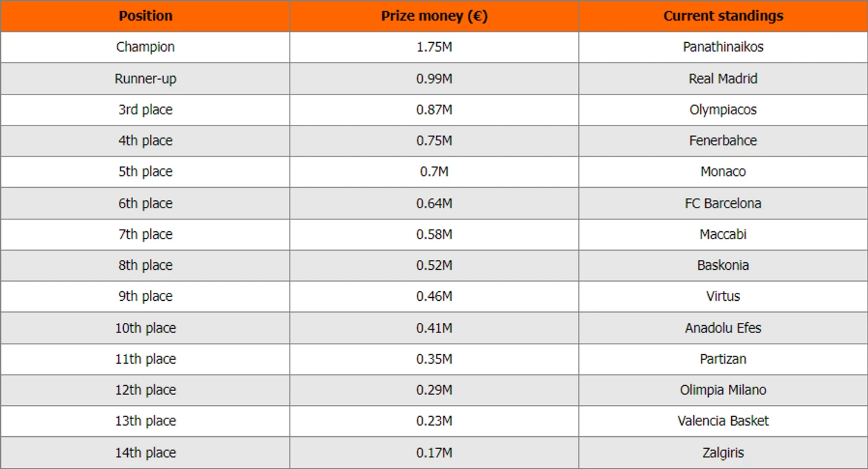The height and width of the screenshot is (469, 868).
Task: Click the Olimpia Milano cell
Action: pyautogui.click(x=723, y=390)
